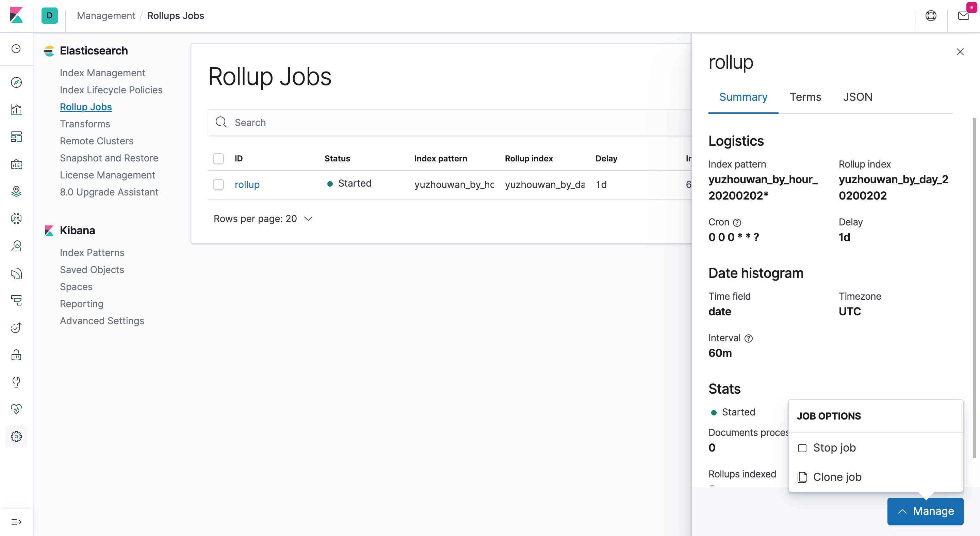Viewport: 980px width, 536px height.
Task: Switch to the Terms tab
Action: (x=805, y=97)
